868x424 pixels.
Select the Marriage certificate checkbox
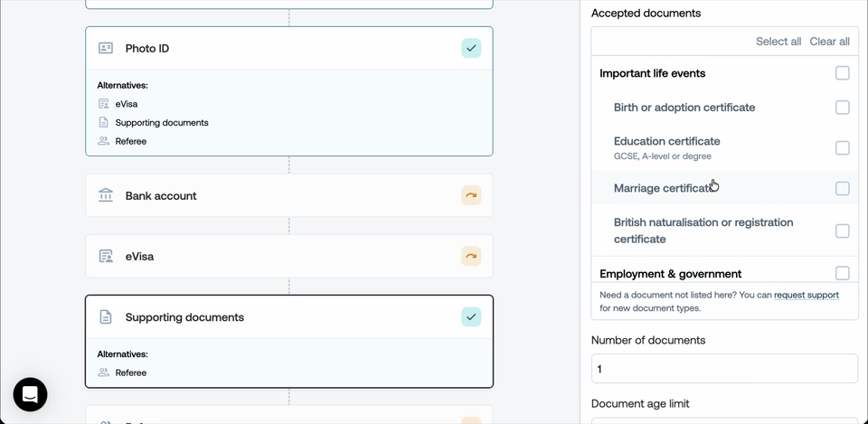pyautogui.click(x=842, y=188)
